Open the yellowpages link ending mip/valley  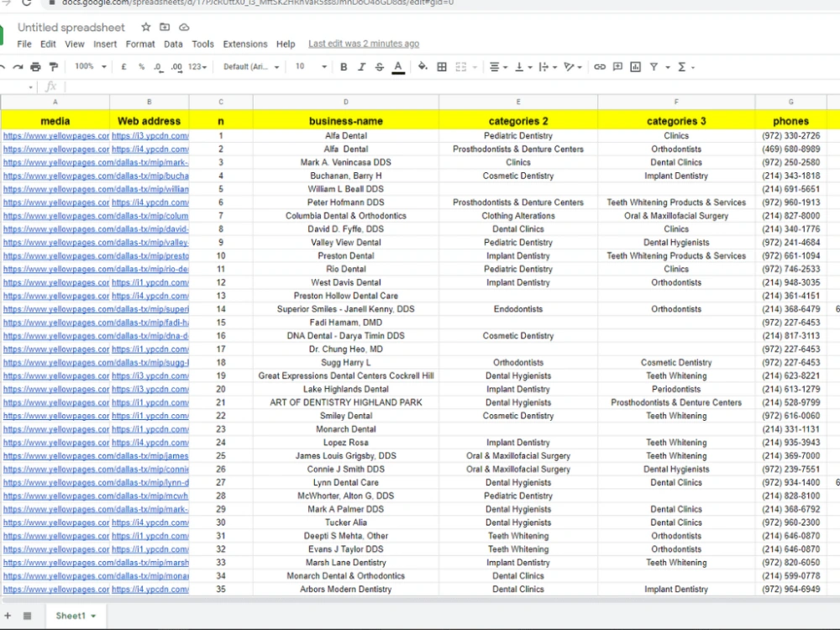tap(96, 243)
